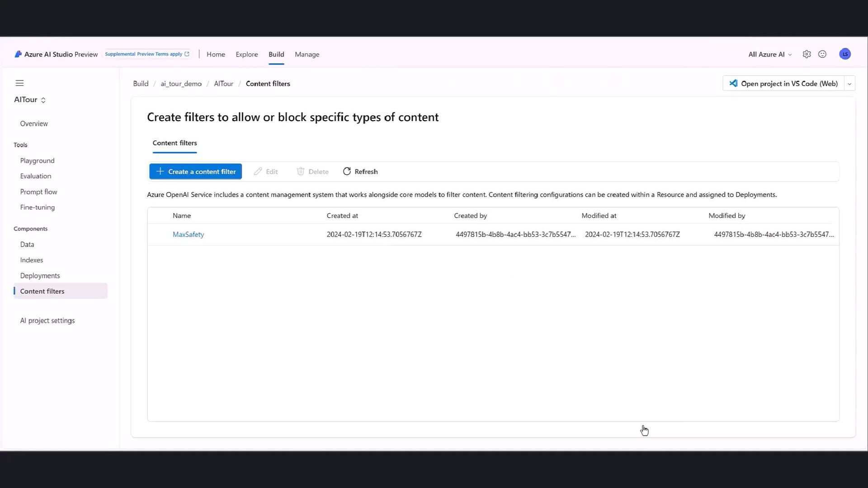868x488 pixels.
Task: Navigate to Evaluation in sidebar
Action: pyautogui.click(x=36, y=176)
